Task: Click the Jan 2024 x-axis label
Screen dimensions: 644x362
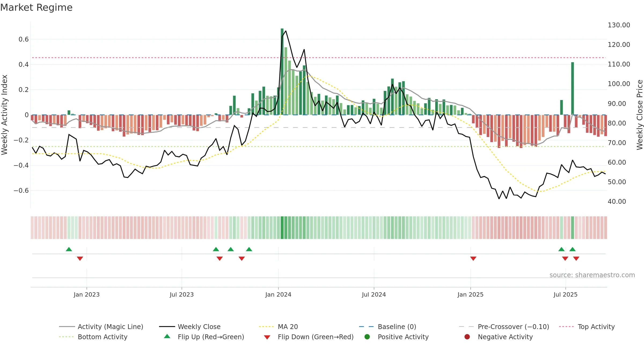Action: pyautogui.click(x=278, y=294)
